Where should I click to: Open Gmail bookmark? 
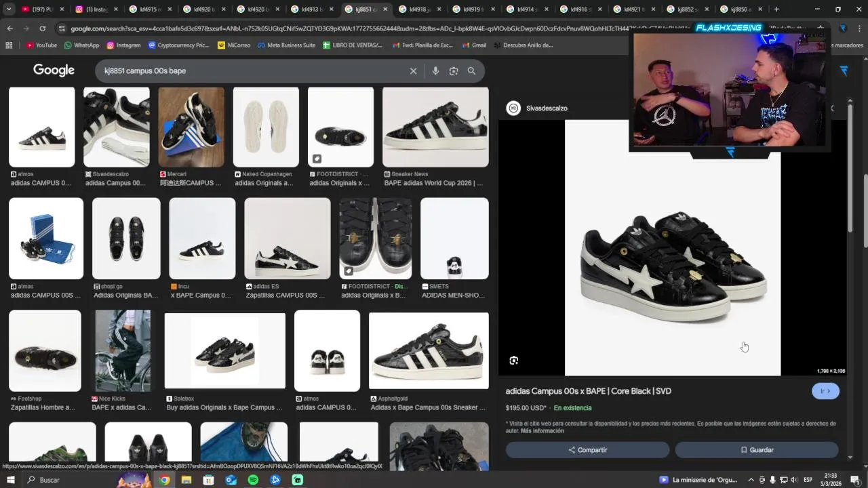(x=474, y=45)
